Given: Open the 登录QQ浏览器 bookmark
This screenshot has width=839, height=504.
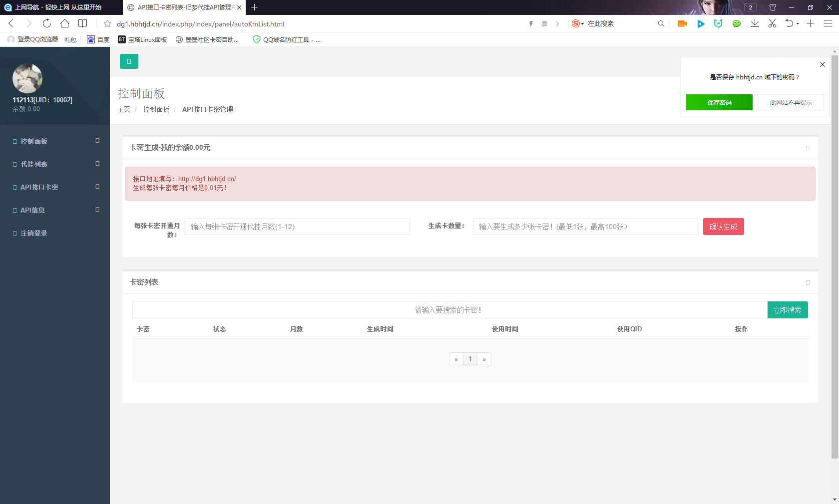Looking at the screenshot, I should (33, 39).
